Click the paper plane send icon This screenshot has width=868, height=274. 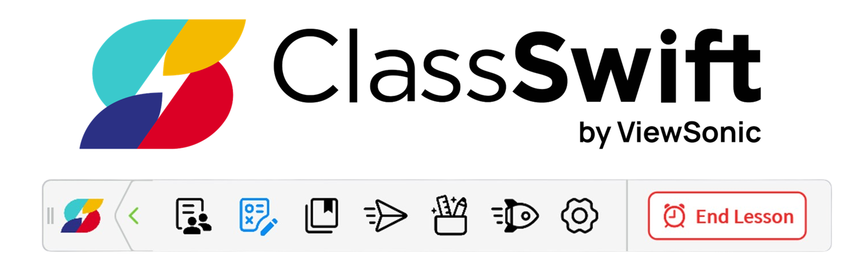(x=385, y=216)
